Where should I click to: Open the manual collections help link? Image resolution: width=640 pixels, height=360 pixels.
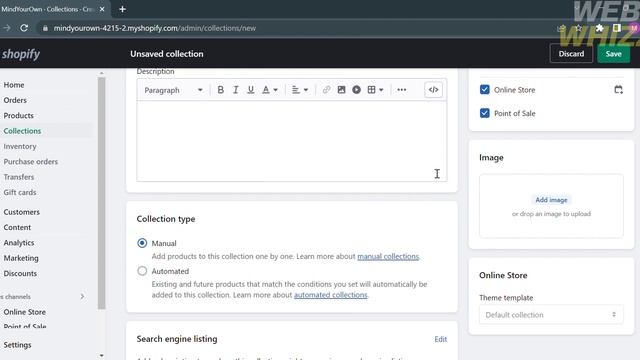(388, 256)
